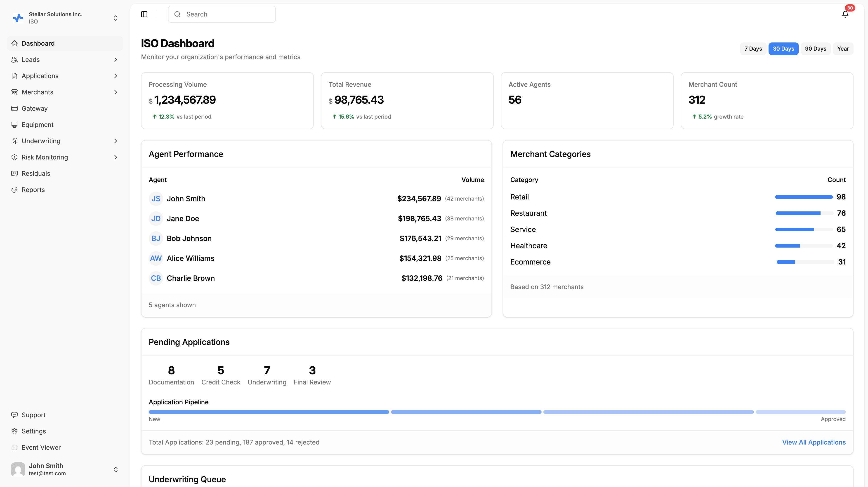Image resolution: width=868 pixels, height=487 pixels.
Task: Open the Event Viewer grid icon
Action: (14, 447)
